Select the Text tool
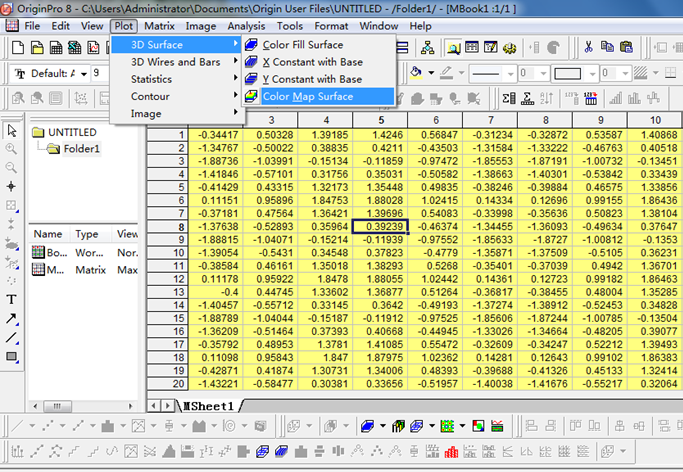The width and height of the screenshot is (683, 472). coord(11,300)
